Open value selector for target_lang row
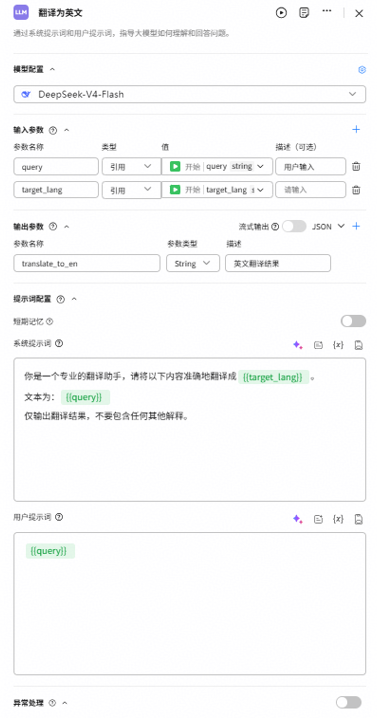Viewport: 377px width, 718px height. (217, 190)
